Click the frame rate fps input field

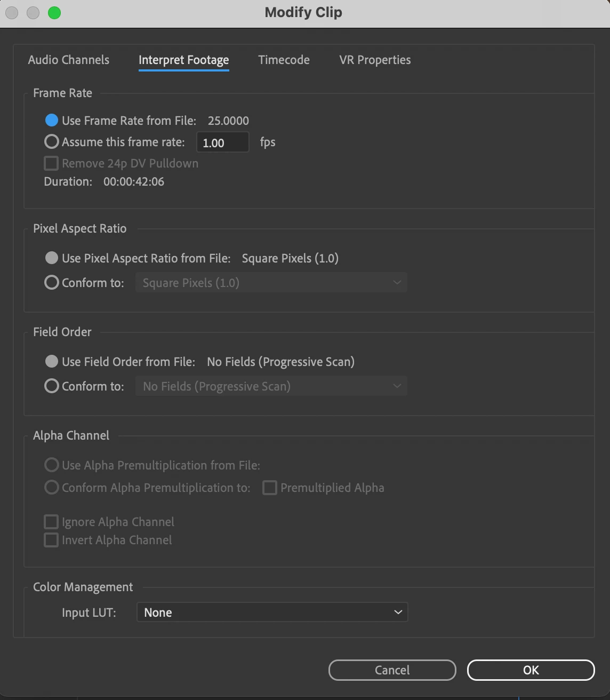(222, 142)
